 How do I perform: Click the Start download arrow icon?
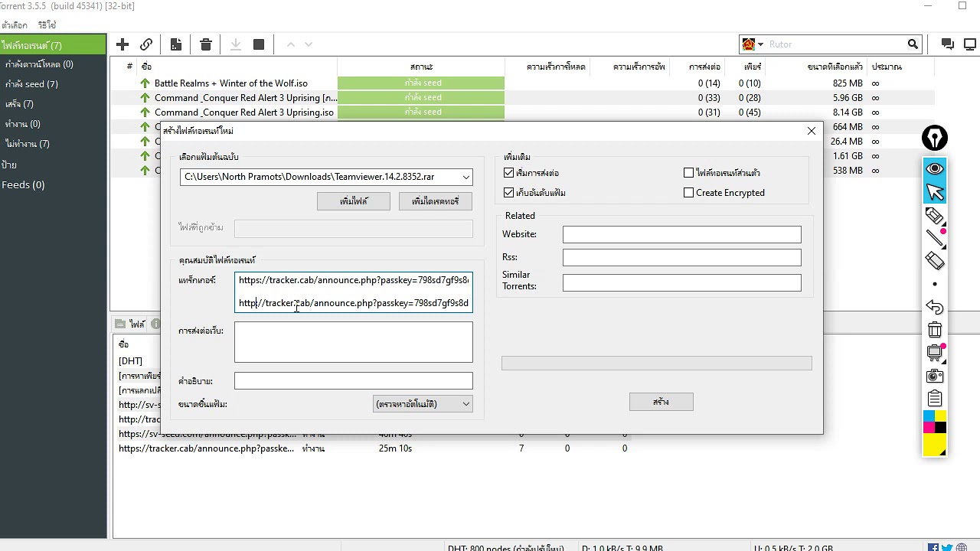pos(236,44)
